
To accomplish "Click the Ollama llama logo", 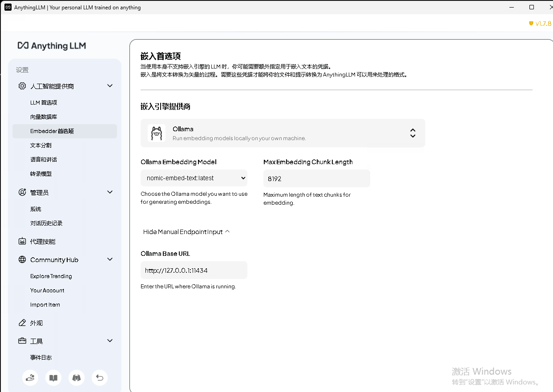I will tap(157, 133).
